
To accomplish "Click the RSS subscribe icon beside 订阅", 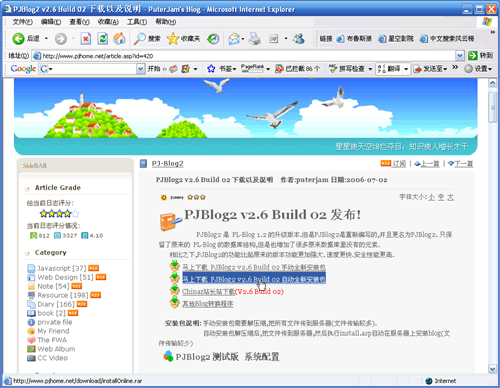I will pyautogui.click(x=386, y=163).
